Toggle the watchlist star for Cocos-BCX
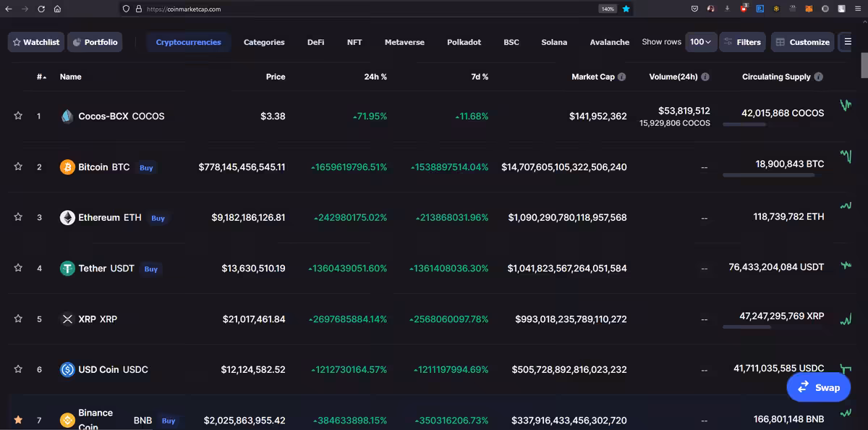The image size is (868, 430). [x=18, y=116]
